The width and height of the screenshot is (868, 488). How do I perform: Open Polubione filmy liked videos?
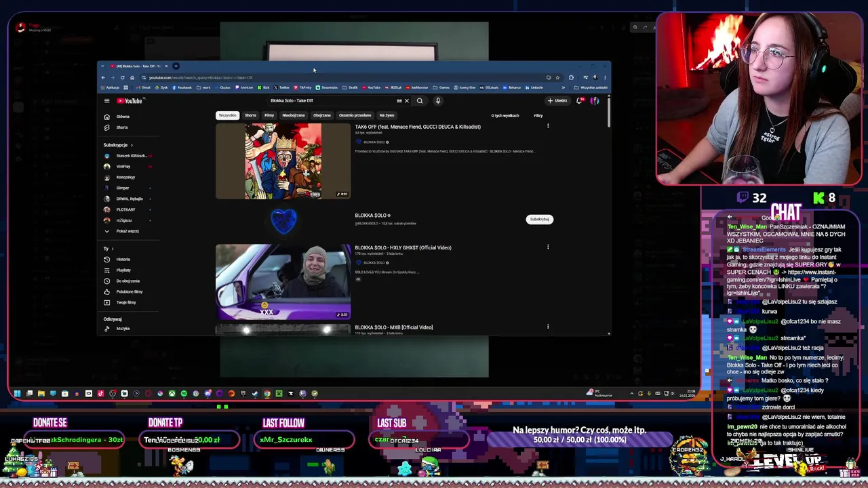coord(129,291)
